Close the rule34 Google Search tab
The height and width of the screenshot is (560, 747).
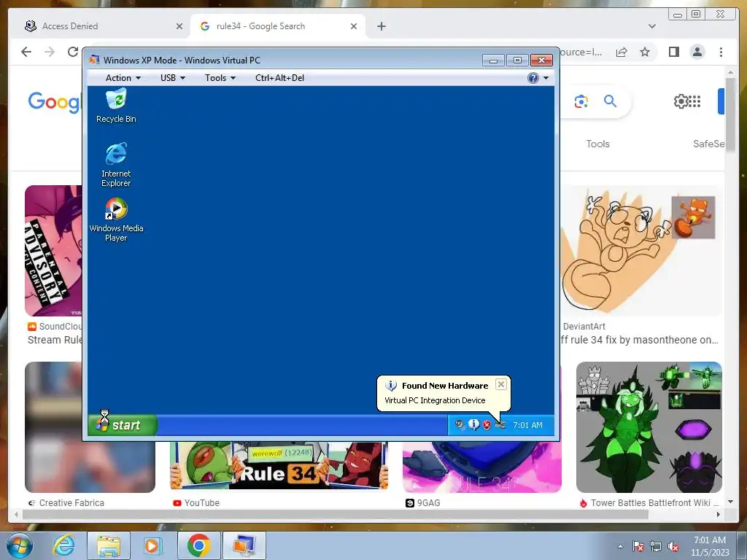coord(354,26)
